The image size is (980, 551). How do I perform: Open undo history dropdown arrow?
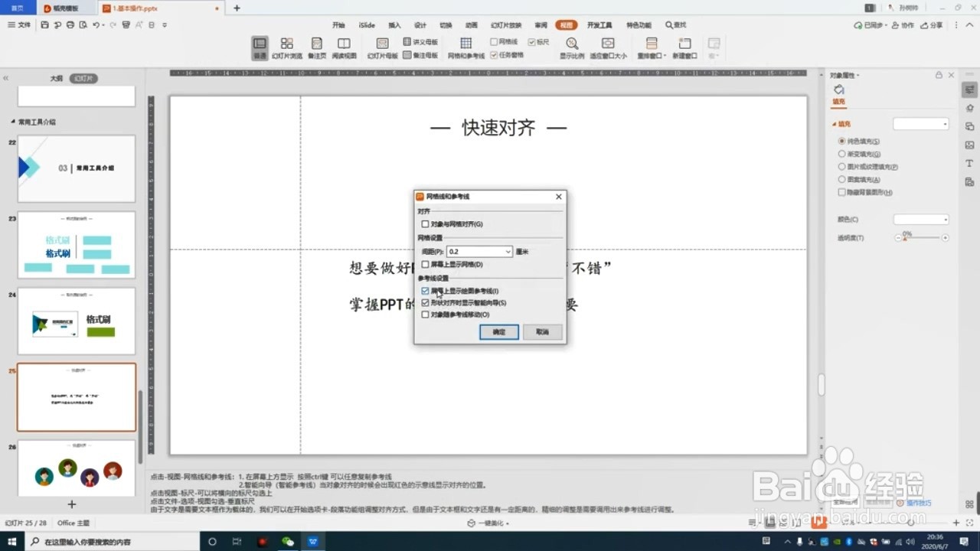pos(104,25)
